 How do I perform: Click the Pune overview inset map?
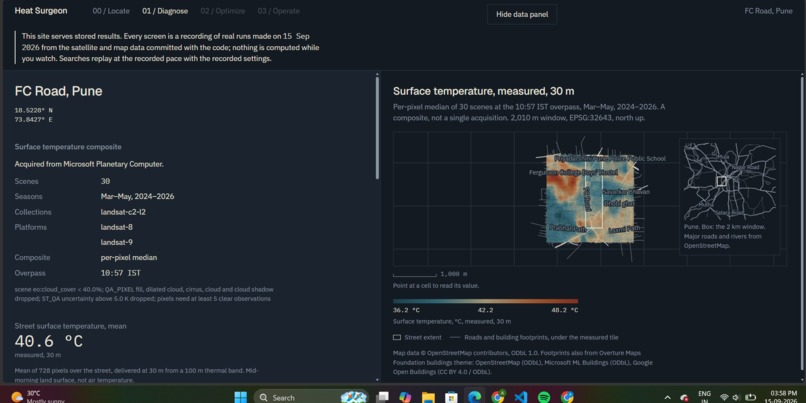[x=729, y=179]
